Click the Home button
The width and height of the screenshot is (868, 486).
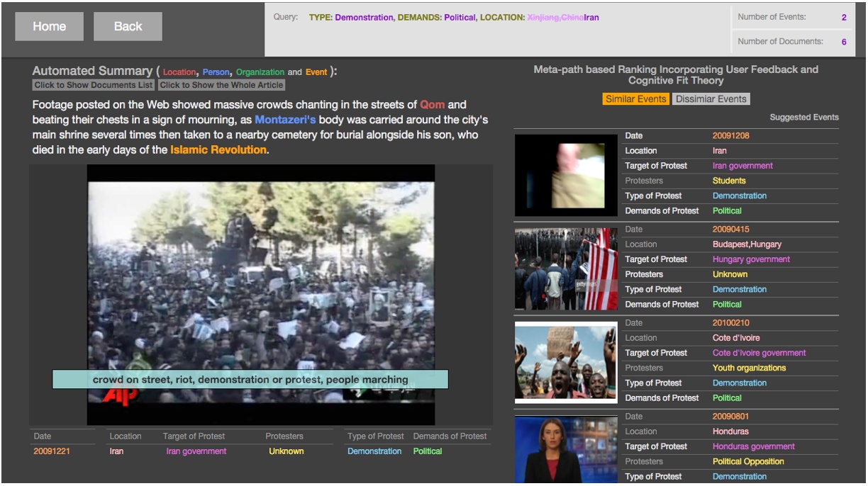49,26
